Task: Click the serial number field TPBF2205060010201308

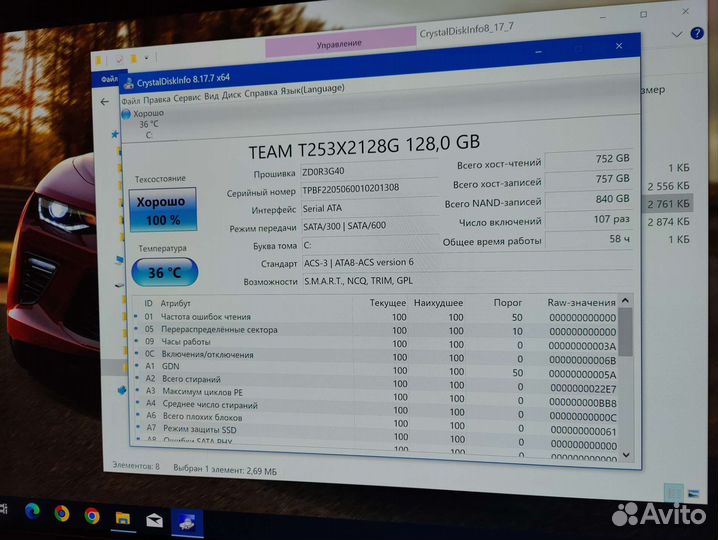Action: coord(370,188)
